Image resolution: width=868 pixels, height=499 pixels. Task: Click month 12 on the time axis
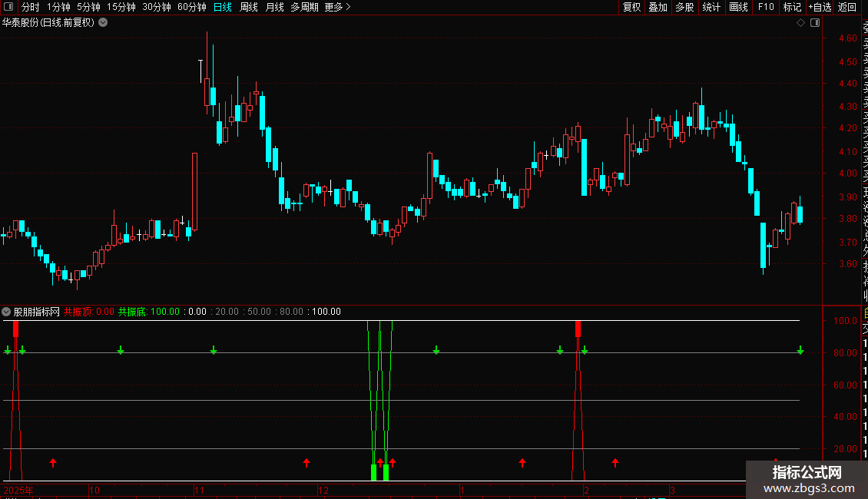coord(323,490)
